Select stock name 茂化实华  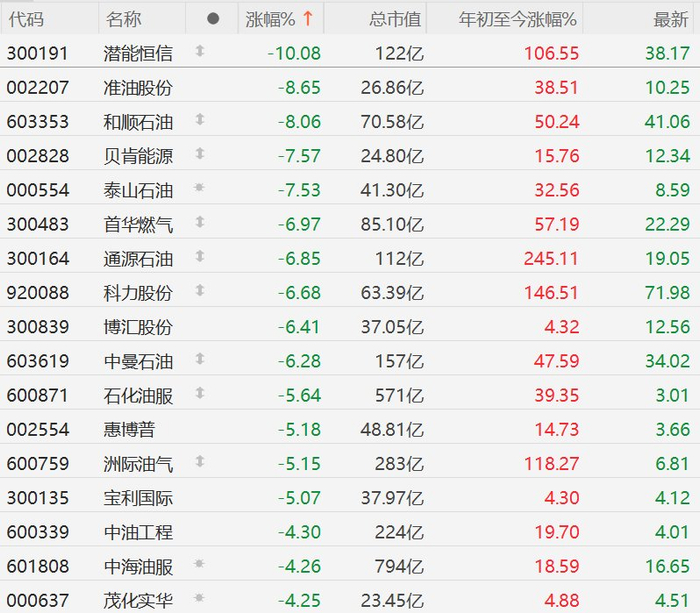tap(138, 600)
